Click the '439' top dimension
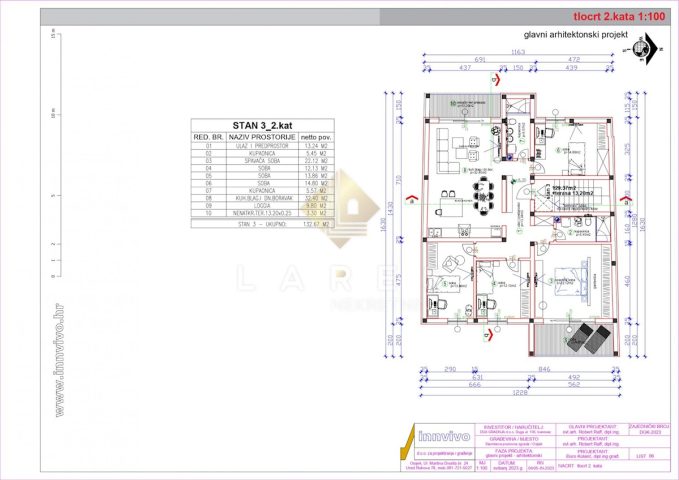679x480 pixels. point(572,68)
